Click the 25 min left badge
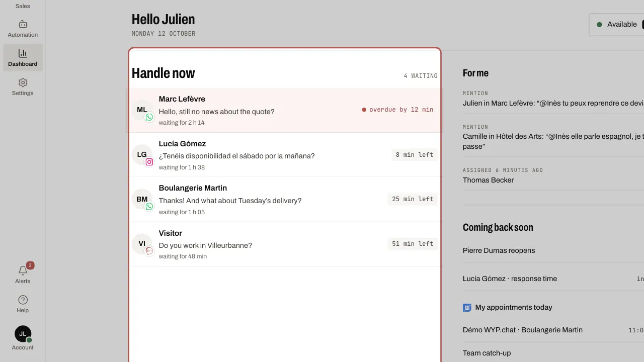Image resolution: width=644 pixels, height=362 pixels. pyautogui.click(x=413, y=199)
